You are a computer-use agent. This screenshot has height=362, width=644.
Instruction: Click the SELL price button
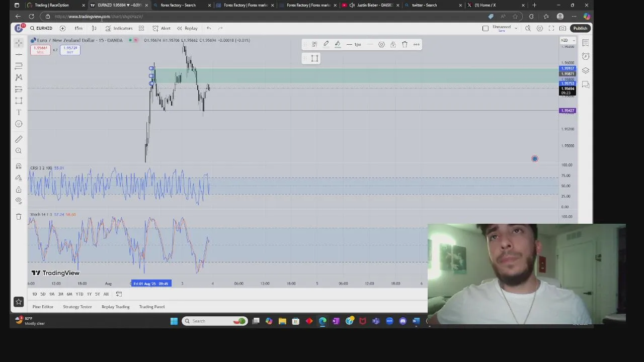(x=40, y=49)
